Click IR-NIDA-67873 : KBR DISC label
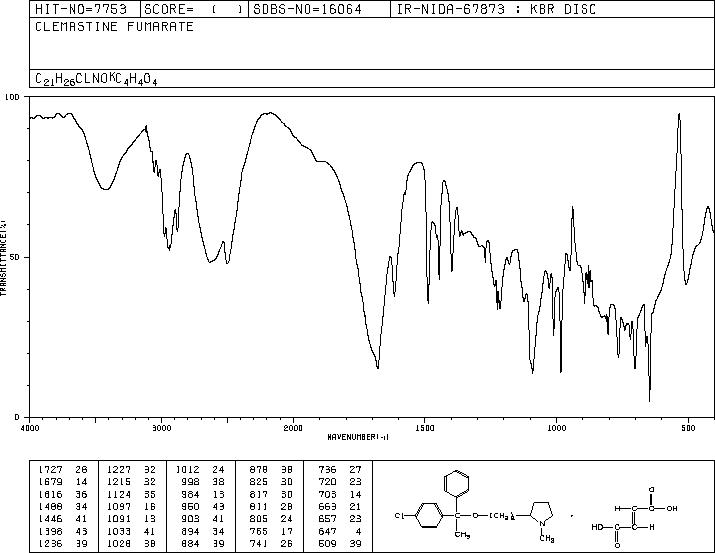The width and height of the screenshot is (715, 553). click(496, 9)
